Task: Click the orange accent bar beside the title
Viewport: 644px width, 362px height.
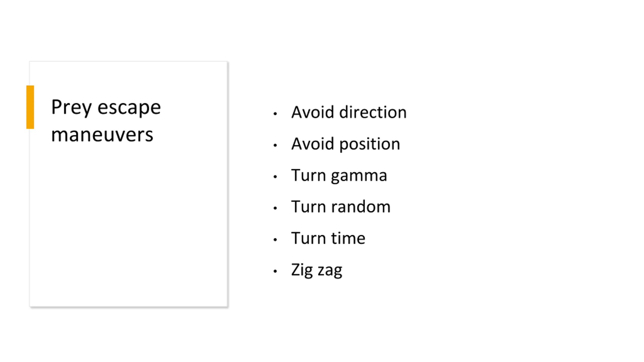Action: coord(30,107)
